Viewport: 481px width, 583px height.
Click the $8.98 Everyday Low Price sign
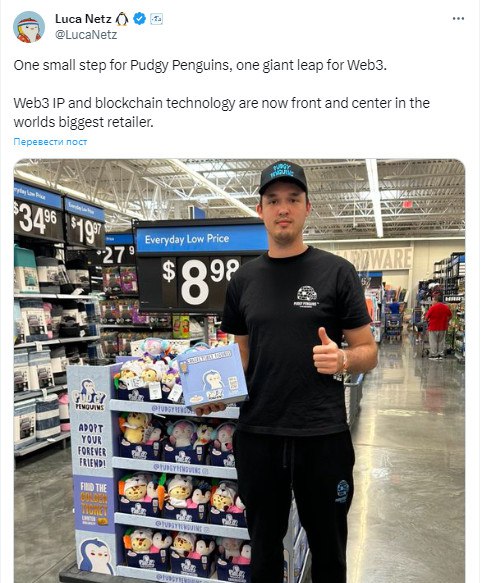coord(201,265)
